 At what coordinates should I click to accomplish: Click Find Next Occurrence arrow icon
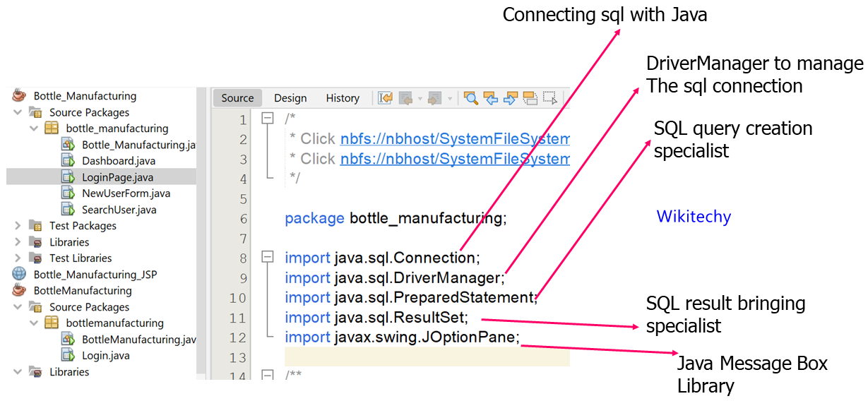tap(511, 98)
